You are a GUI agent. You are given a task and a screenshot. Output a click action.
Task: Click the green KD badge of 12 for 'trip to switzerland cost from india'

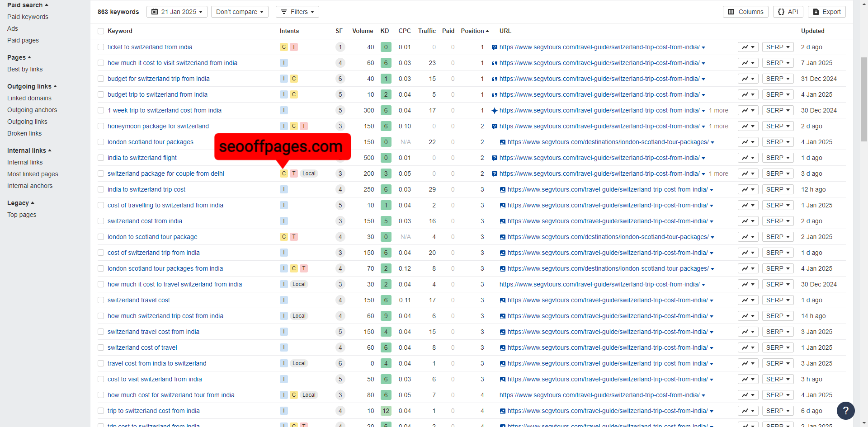386,411
